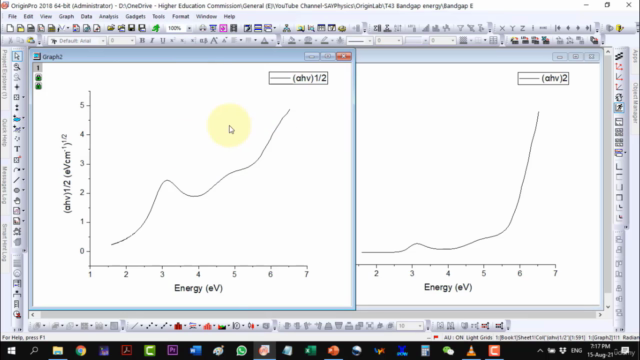Open the Default: Arial font name dropdown
The width and height of the screenshot is (640, 360).
[103, 41]
